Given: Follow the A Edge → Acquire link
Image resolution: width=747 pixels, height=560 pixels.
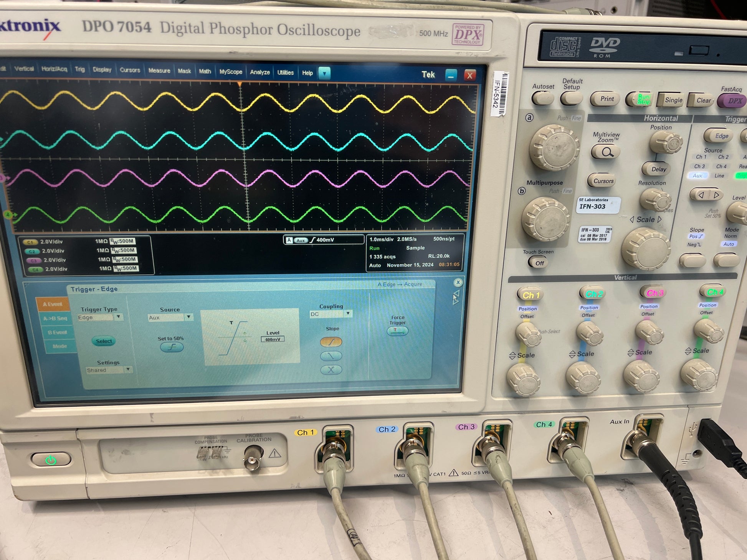Looking at the screenshot, I should point(400,284).
